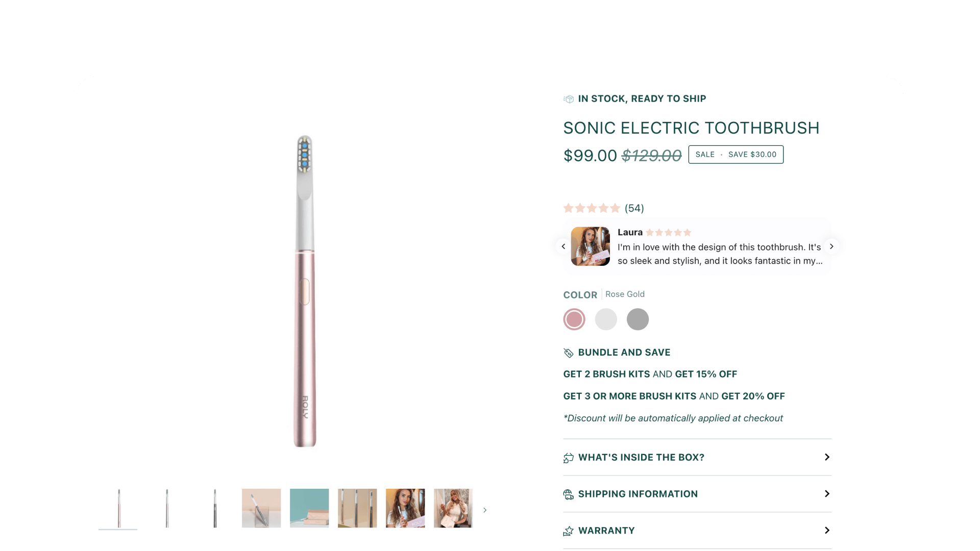980x551 pixels.
Task: Click the What's Inside the Box icon
Action: pyautogui.click(x=569, y=458)
